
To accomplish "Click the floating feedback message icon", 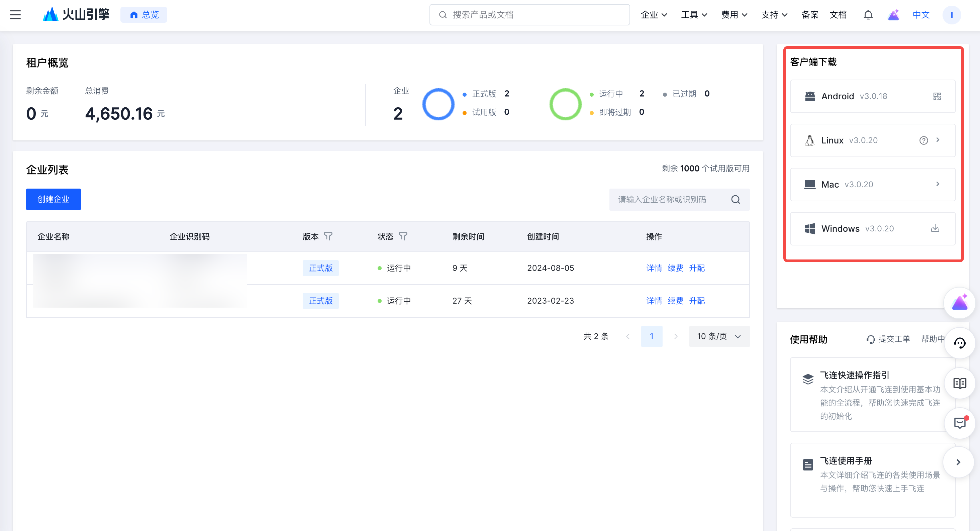I will (x=960, y=423).
